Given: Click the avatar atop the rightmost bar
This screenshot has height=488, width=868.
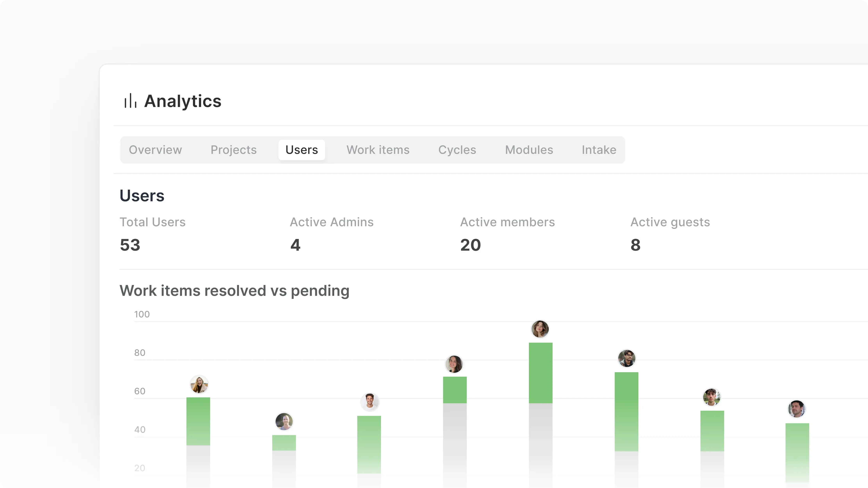Looking at the screenshot, I should click(797, 409).
